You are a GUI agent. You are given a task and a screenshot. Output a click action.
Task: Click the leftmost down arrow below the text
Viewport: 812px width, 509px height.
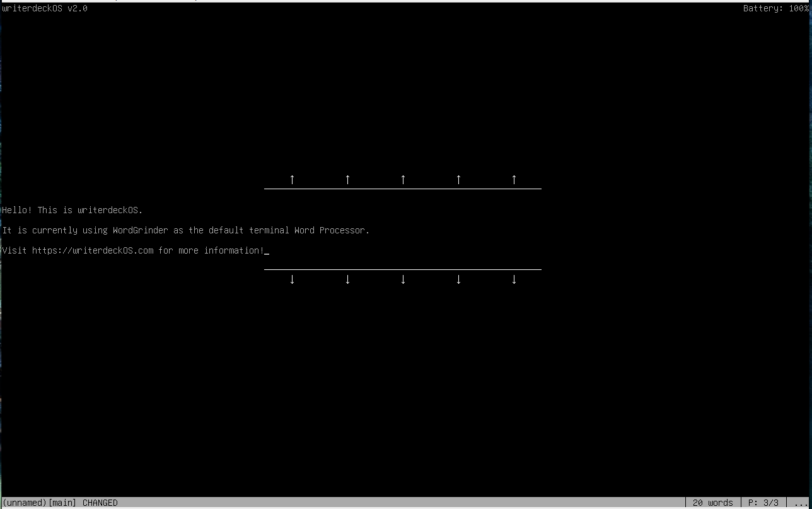(x=292, y=279)
